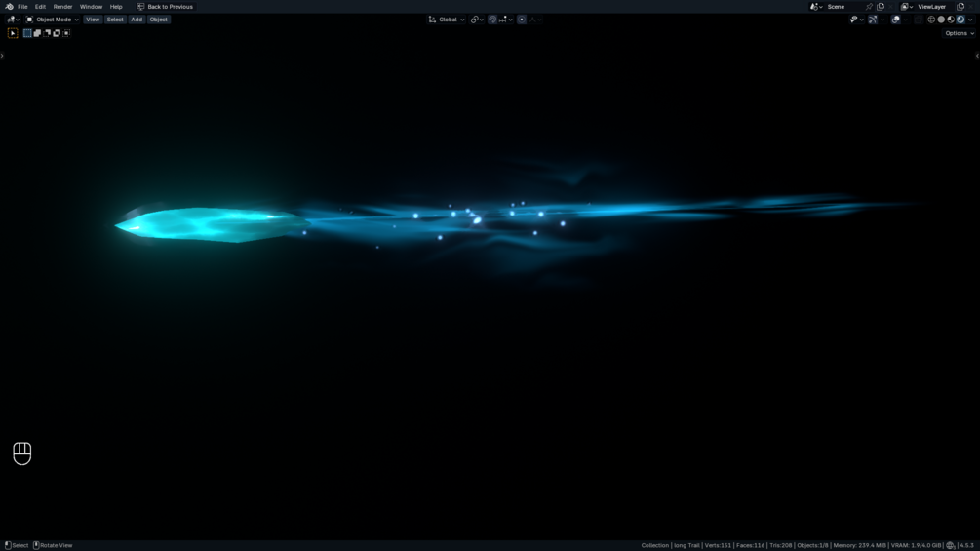Select the Tweak select tool icon
Screen dimensions: 980x551
pos(13,33)
